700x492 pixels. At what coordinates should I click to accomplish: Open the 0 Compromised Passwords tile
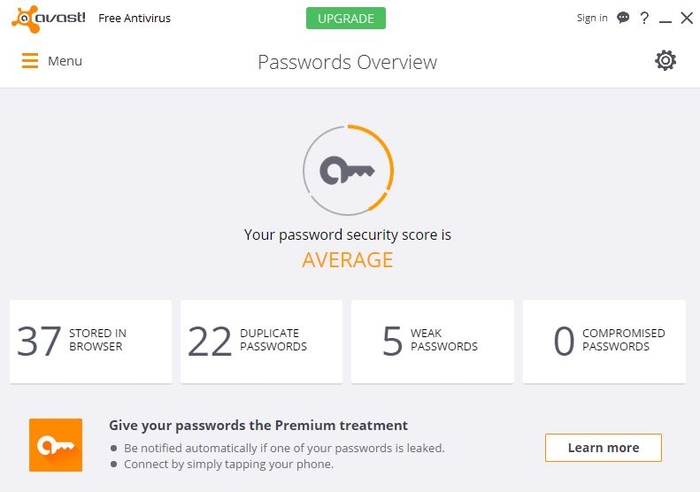click(604, 341)
